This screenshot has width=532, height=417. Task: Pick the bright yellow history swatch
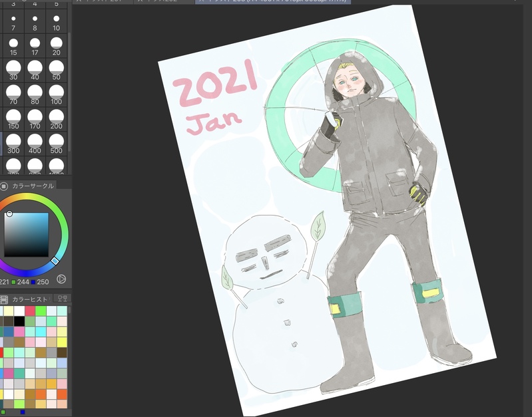62,343
